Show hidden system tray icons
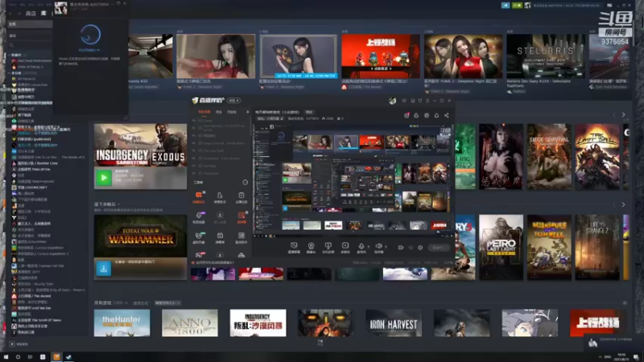 [600, 356]
